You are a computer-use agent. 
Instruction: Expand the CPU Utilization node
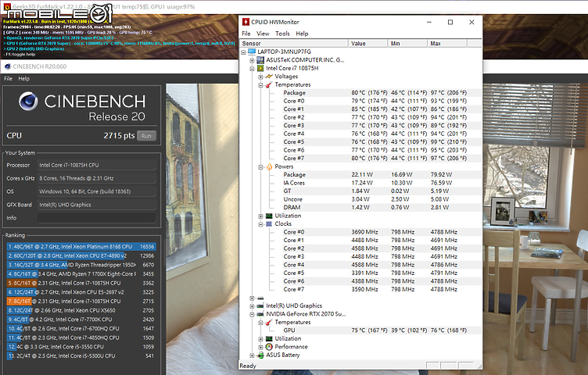pos(260,216)
